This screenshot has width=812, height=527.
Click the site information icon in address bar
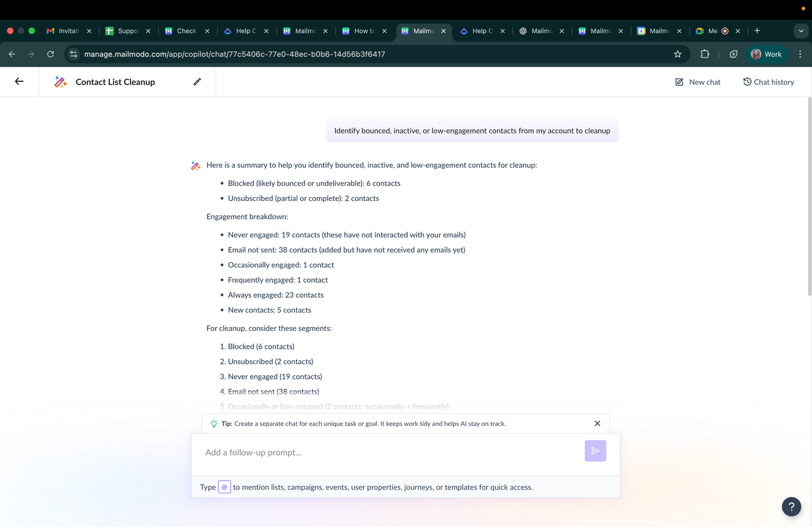pyautogui.click(x=74, y=54)
